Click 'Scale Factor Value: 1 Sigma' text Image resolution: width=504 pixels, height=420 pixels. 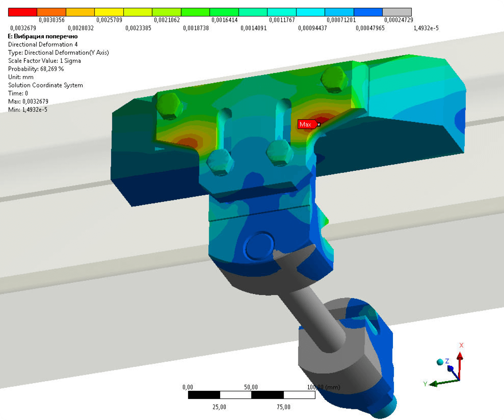pos(45,61)
